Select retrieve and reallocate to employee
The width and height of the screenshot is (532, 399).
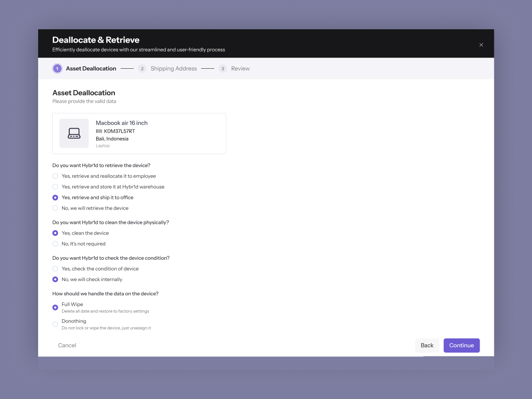(55, 176)
